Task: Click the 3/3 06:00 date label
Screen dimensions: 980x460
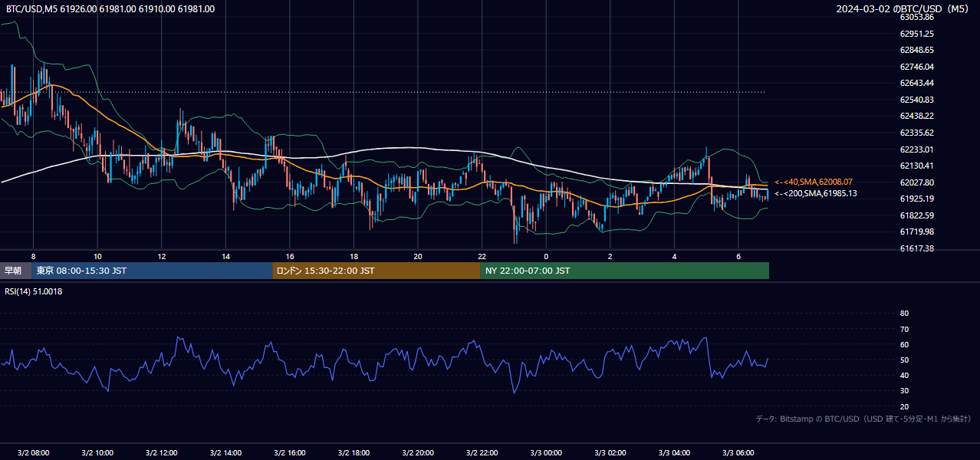Action: click(x=738, y=452)
